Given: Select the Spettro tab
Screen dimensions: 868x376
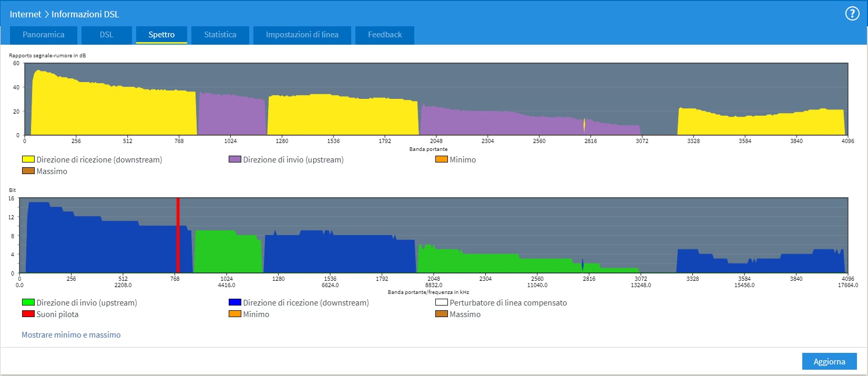Looking at the screenshot, I should pos(161,35).
